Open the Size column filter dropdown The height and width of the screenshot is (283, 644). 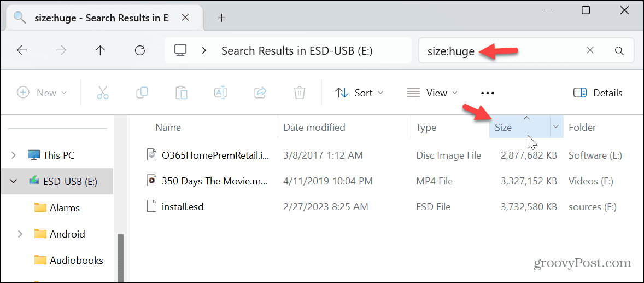coord(556,128)
